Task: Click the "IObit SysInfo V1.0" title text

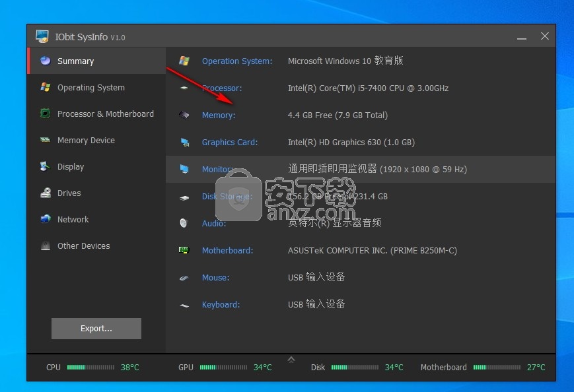Action: point(90,37)
